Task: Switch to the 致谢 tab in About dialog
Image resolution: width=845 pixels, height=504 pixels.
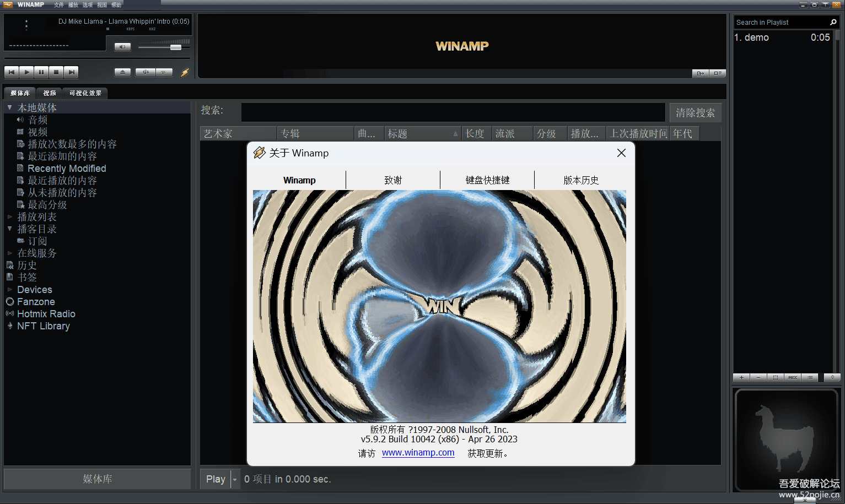Action: [x=393, y=180]
